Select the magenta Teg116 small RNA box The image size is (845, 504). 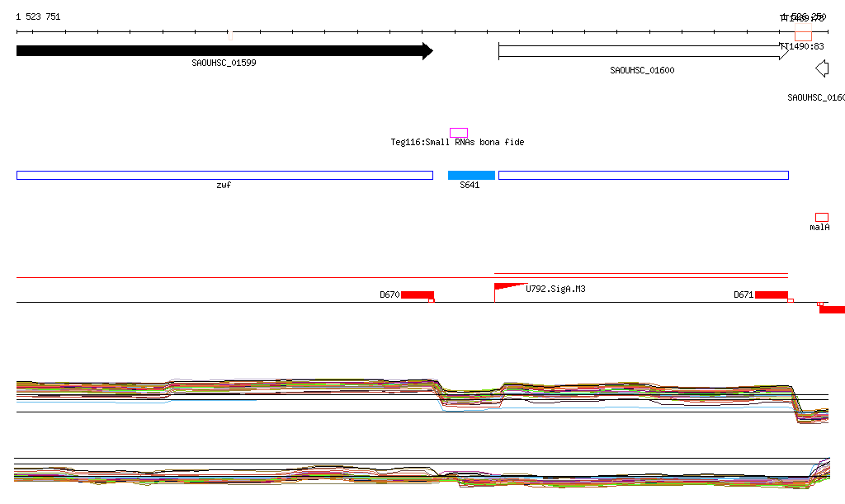(459, 133)
